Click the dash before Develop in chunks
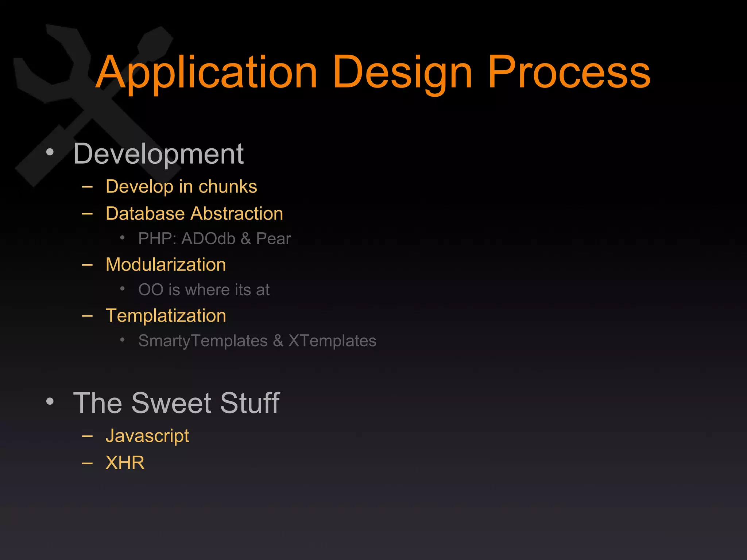The height and width of the screenshot is (560, 747). click(x=87, y=187)
